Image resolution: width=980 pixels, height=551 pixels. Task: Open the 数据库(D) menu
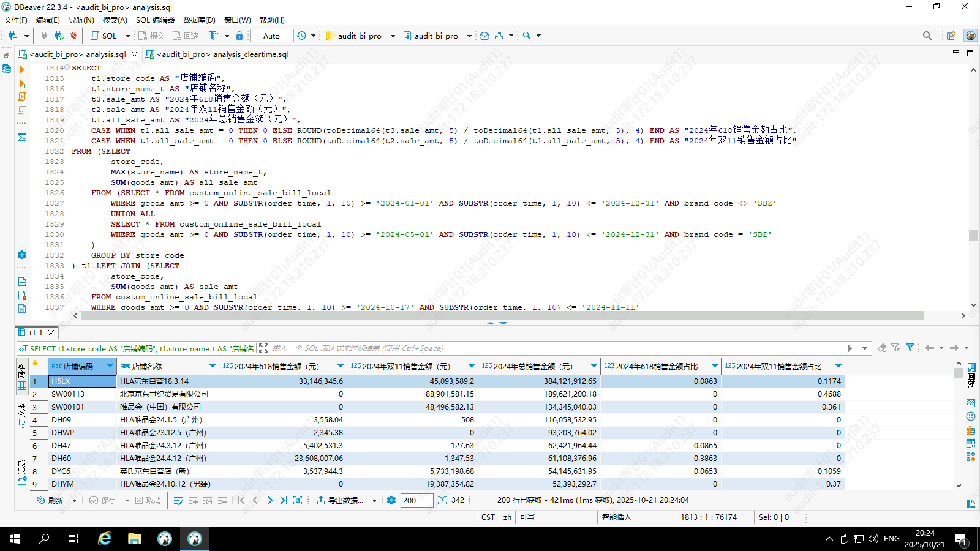coord(199,20)
